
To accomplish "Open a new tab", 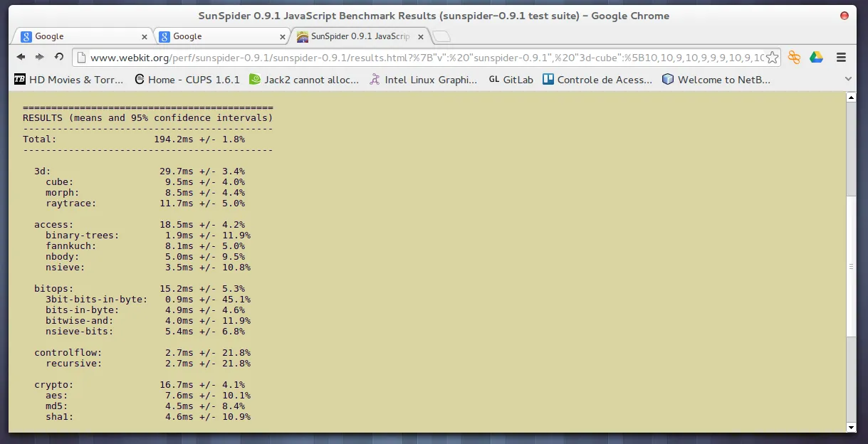I will [441, 37].
